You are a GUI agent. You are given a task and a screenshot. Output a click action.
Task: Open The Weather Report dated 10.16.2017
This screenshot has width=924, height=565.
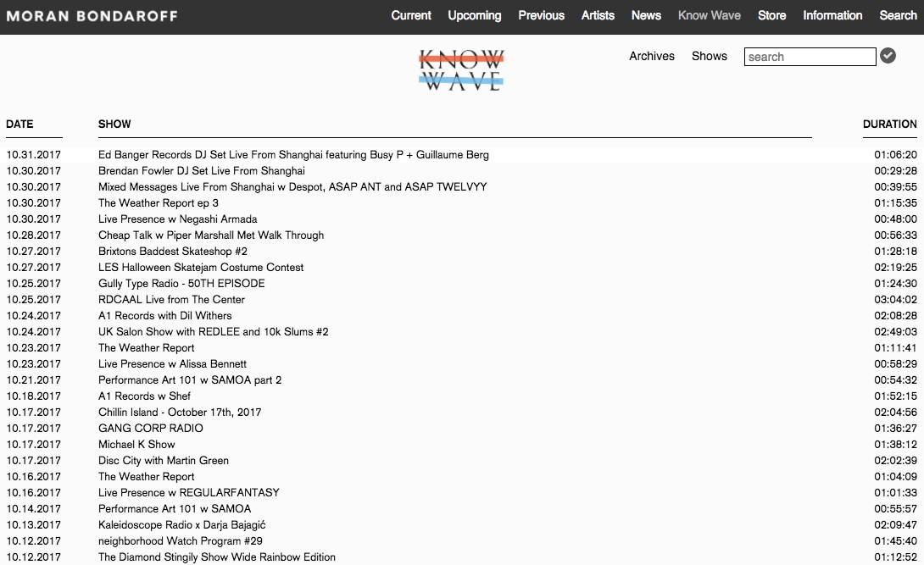pyautogui.click(x=146, y=476)
